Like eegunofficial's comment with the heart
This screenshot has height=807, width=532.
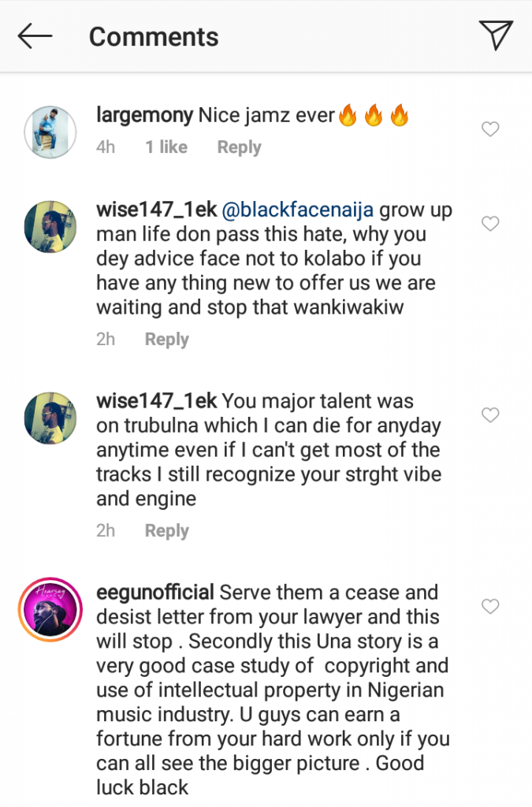[x=490, y=606]
